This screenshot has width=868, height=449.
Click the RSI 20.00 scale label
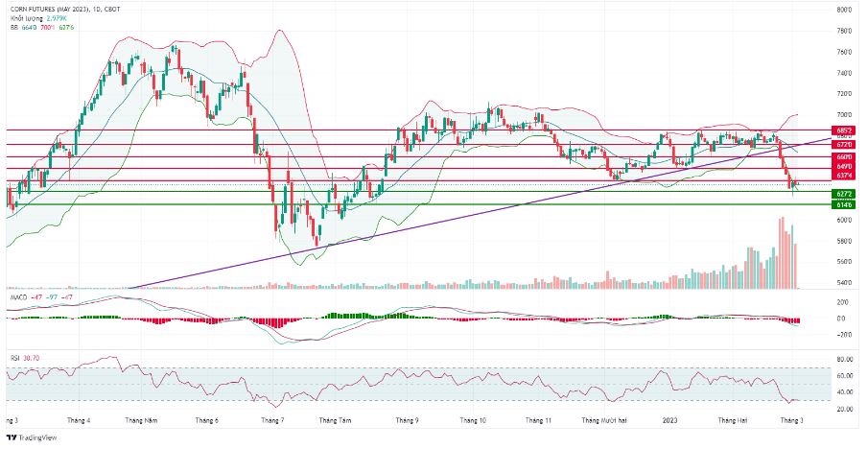[844, 409]
